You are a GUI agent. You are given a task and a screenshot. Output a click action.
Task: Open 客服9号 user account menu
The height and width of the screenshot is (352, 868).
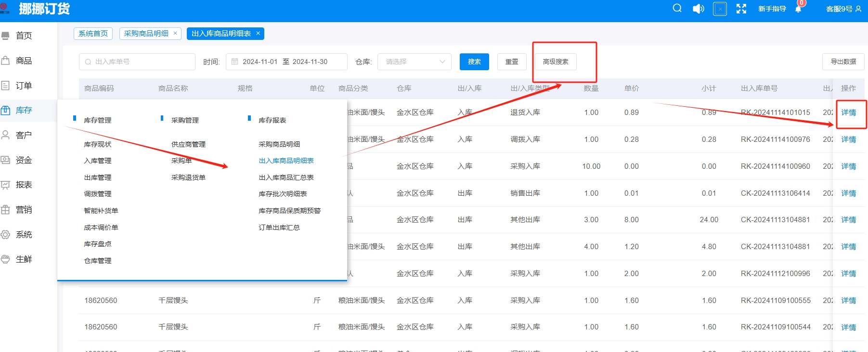coord(843,9)
